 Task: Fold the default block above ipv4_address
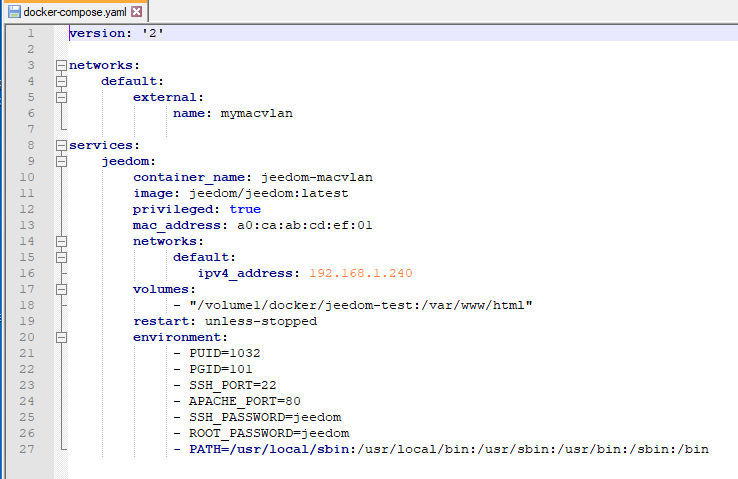click(x=62, y=258)
